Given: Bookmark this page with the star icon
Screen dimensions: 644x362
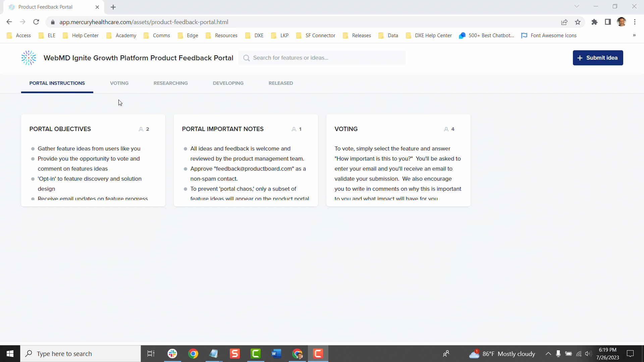Looking at the screenshot, I should [x=578, y=22].
